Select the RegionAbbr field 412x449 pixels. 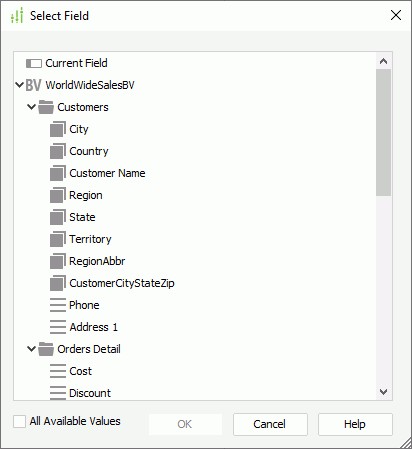coord(97,261)
